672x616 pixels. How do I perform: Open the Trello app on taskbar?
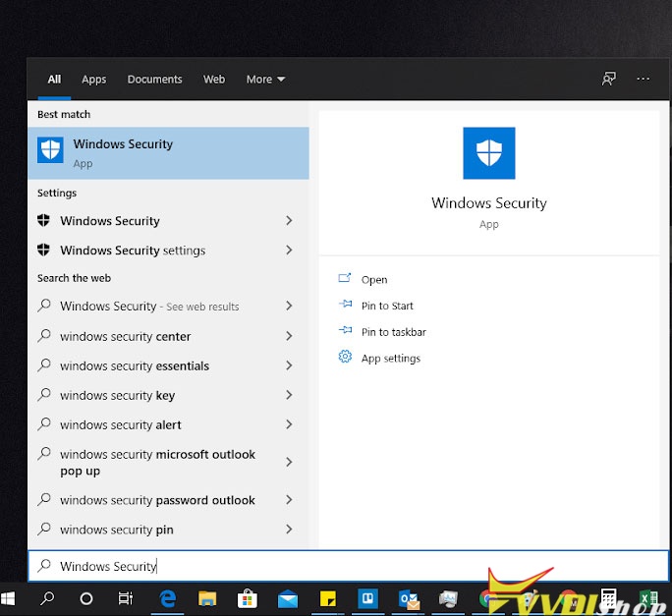coord(367,598)
